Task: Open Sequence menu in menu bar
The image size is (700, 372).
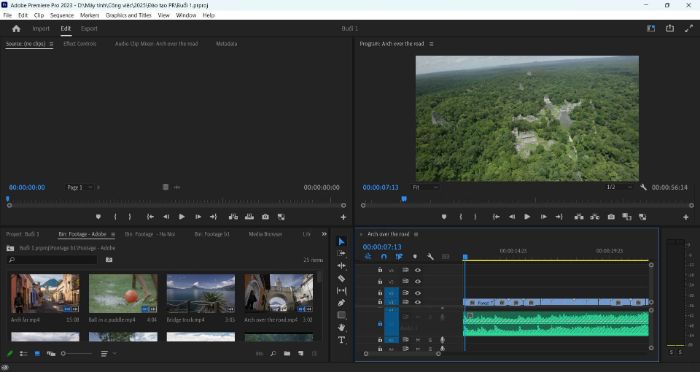Action: tap(62, 15)
